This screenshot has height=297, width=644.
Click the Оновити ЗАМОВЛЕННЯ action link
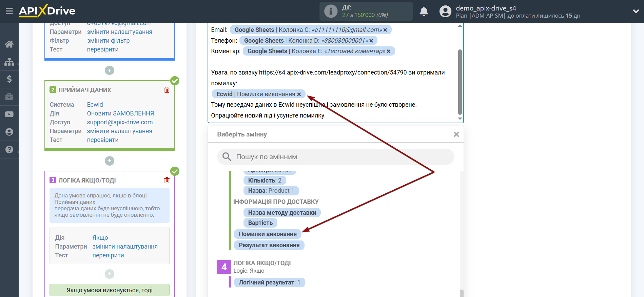pyautogui.click(x=120, y=113)
